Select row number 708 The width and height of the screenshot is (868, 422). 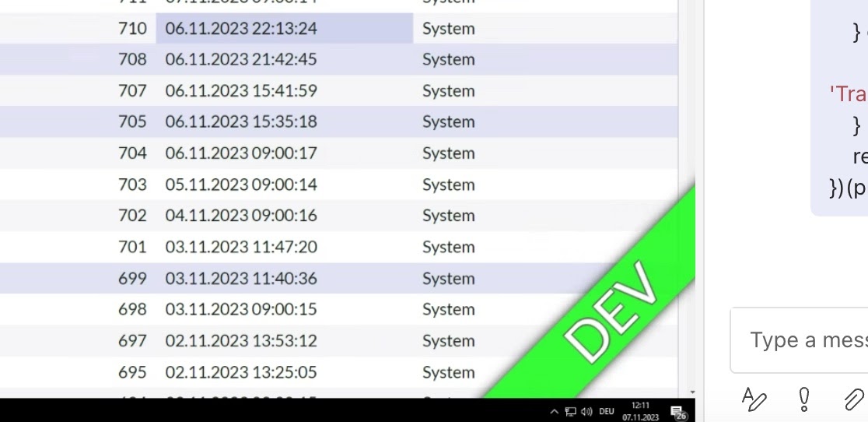132,59
